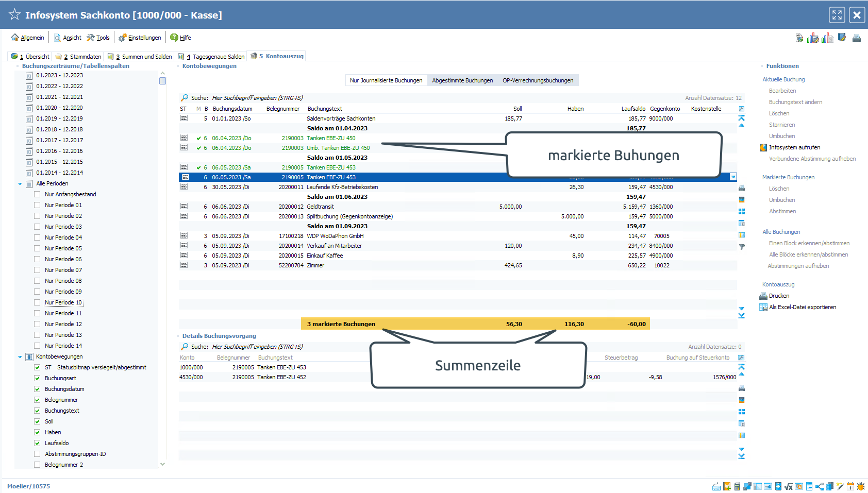Viewport: 868px width, 493px height.
Task: Collapse the Alle Perioden tree node
Action: (20, 184)
